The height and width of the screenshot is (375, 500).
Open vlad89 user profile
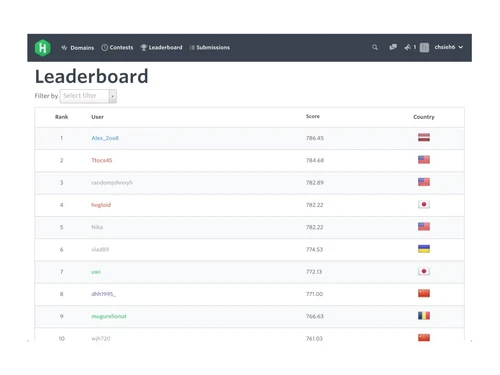pos(100,249)
